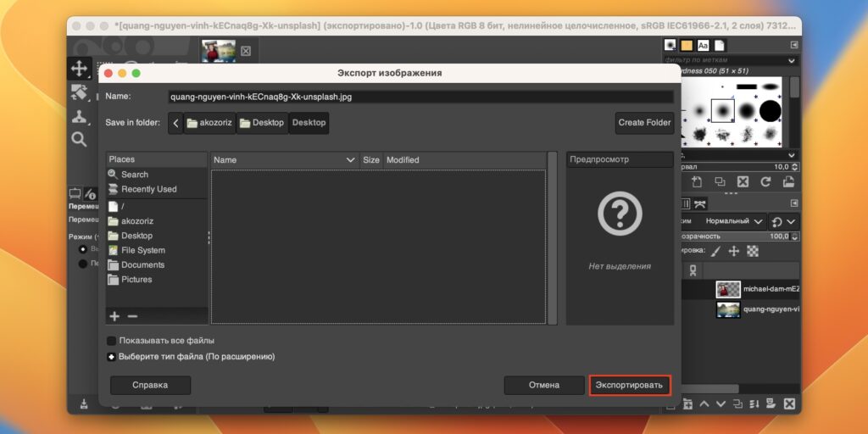Expand the brush tag filter dropdown
This screenshot has width=868, height=434.
[791, 60]
